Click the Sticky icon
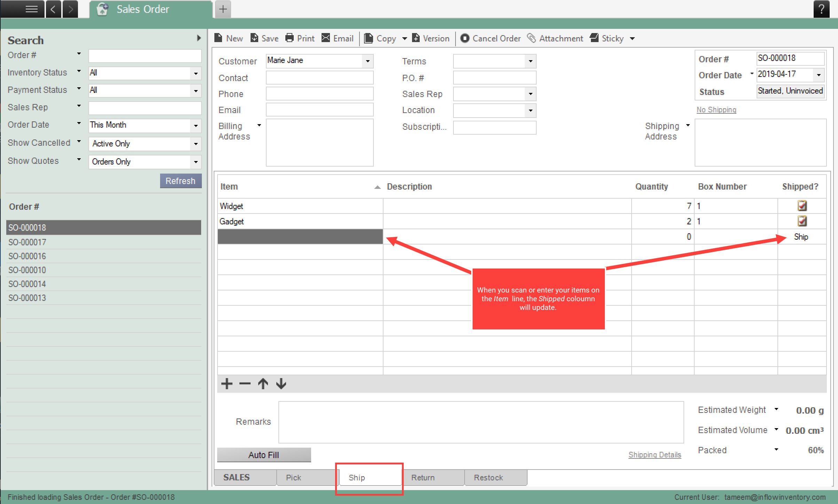The image size is (838, 504). point(594,38)
